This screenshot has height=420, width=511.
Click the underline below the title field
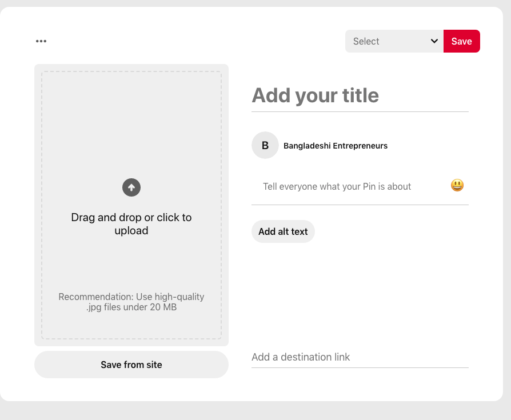[x=359, y=111]
